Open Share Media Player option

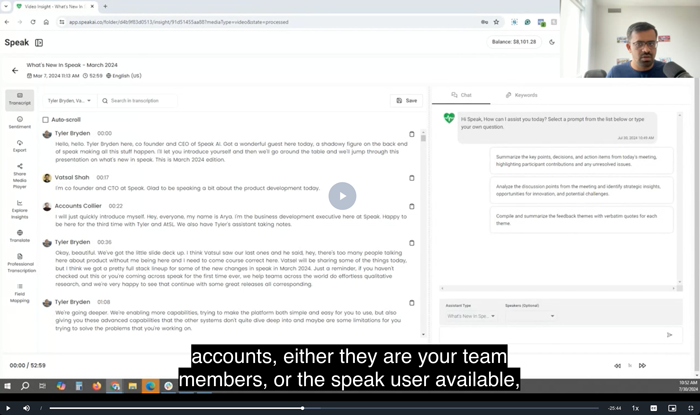[20, 176]
